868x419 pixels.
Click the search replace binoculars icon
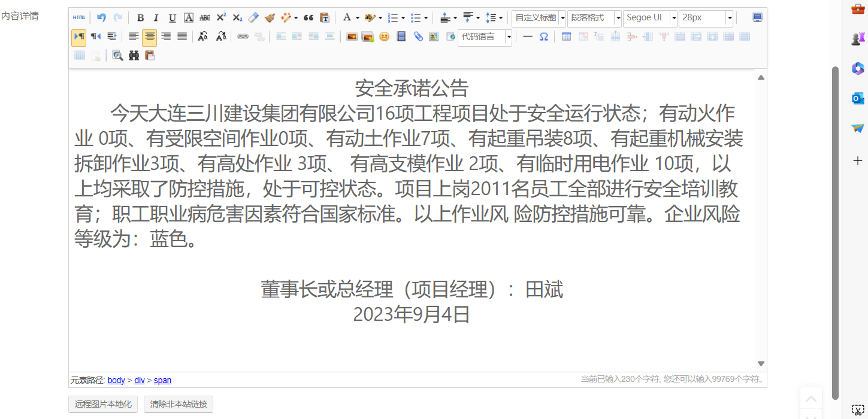click(x=134, y=56)
